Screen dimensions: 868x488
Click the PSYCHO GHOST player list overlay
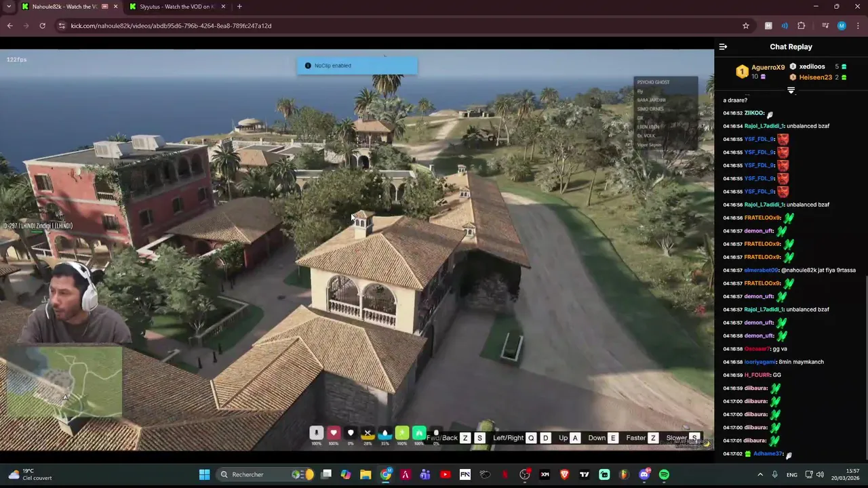pyautogui.click(x=666, y=113)
